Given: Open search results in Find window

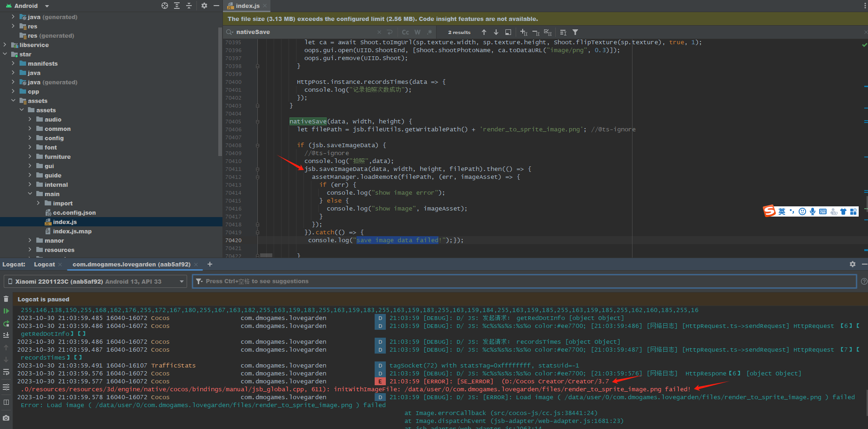Looking at the screenshot, I should pos(508,32).
